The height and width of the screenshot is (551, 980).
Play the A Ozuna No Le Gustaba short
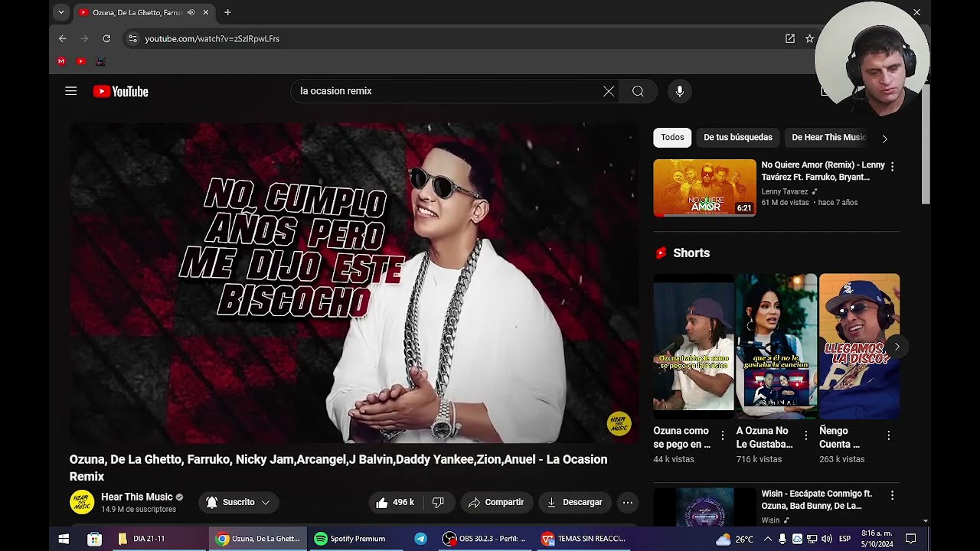(x=776, y=346)
